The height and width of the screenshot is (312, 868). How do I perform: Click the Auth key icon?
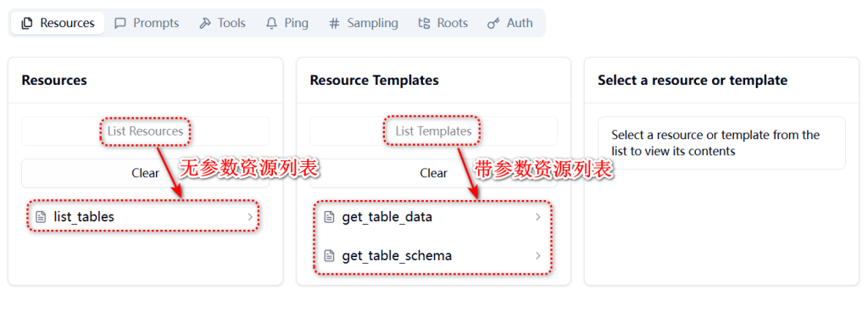coord(493,23)
